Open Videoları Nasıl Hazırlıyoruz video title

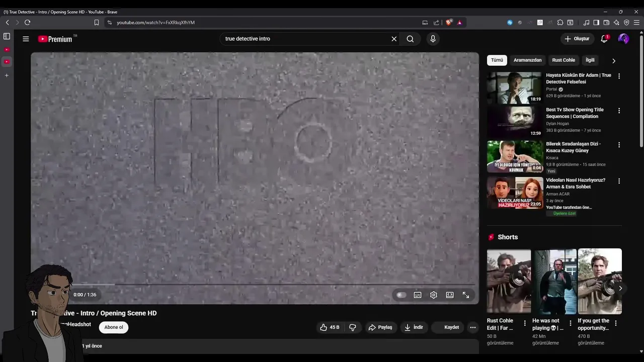click(x=576, y=184)
